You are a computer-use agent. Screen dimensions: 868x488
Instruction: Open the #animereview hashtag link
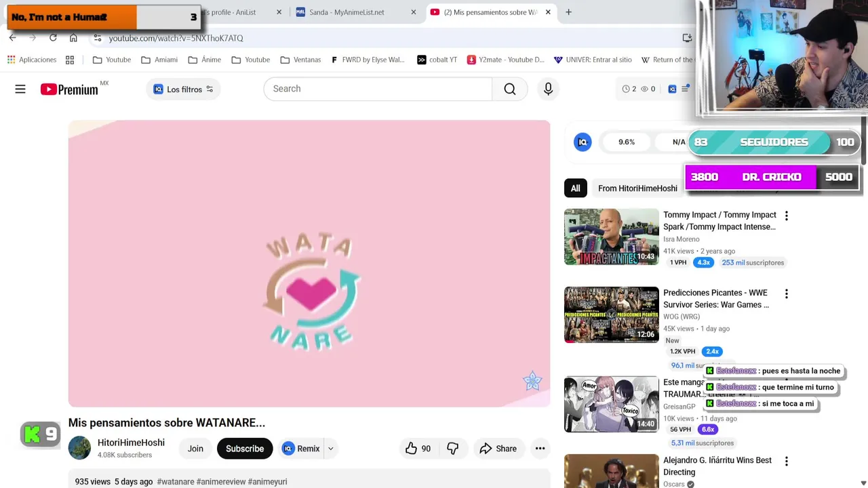click(221, 481)
